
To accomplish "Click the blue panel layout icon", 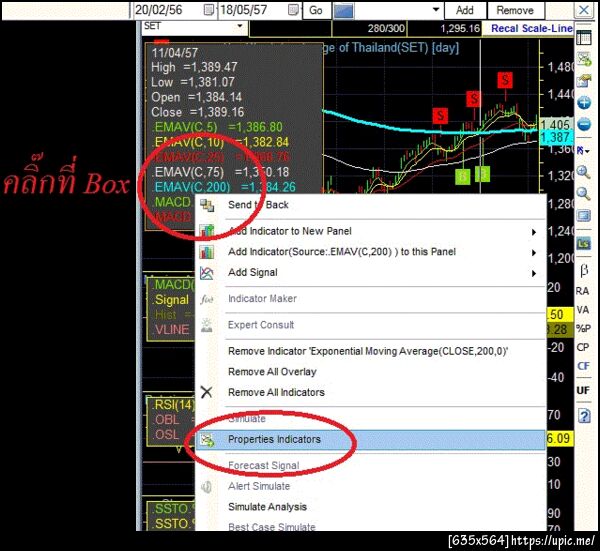I will (584, 216).
